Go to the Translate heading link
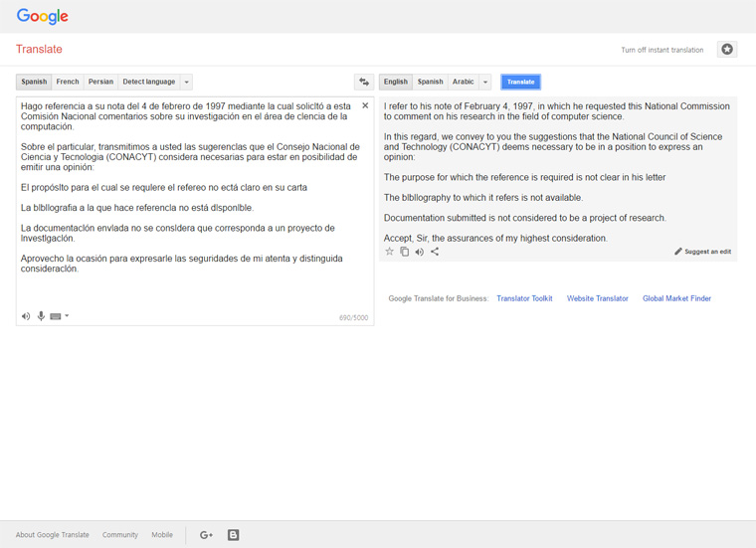 (x=39, y=49)
